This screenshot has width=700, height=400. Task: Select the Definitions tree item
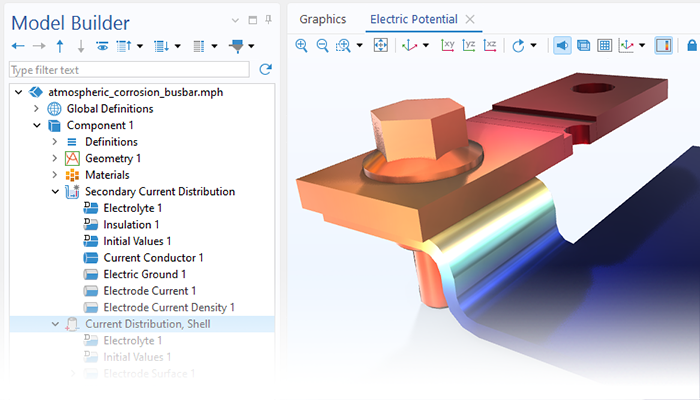(x=111, y=142)
